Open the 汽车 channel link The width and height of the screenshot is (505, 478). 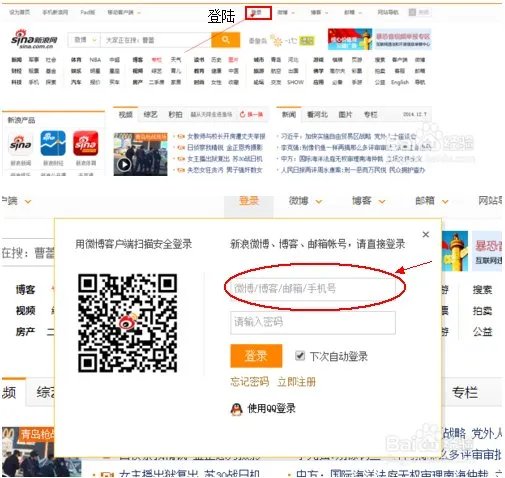(76, 82)
